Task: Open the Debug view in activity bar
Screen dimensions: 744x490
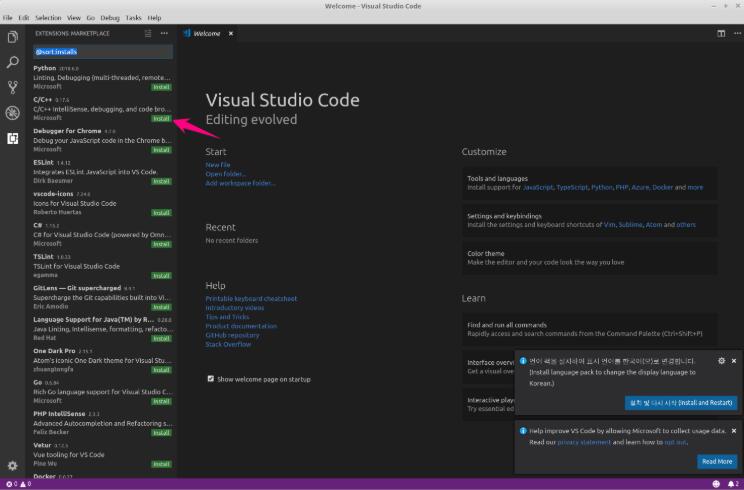Action: 13,113
